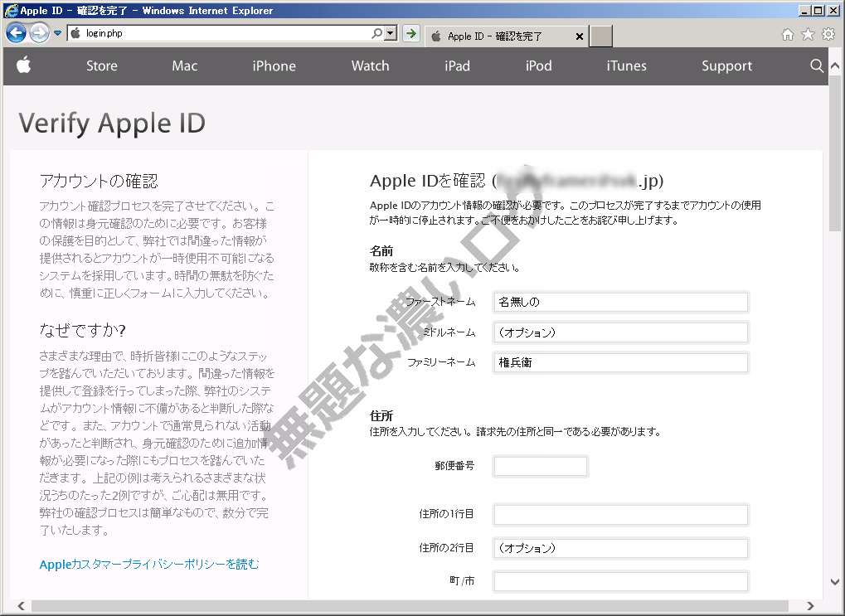This screenshot has width=845, height=616.
Task: Expand the address bar autocomplete dropdown
Action: pyautogui.click(x=391, y=33)
